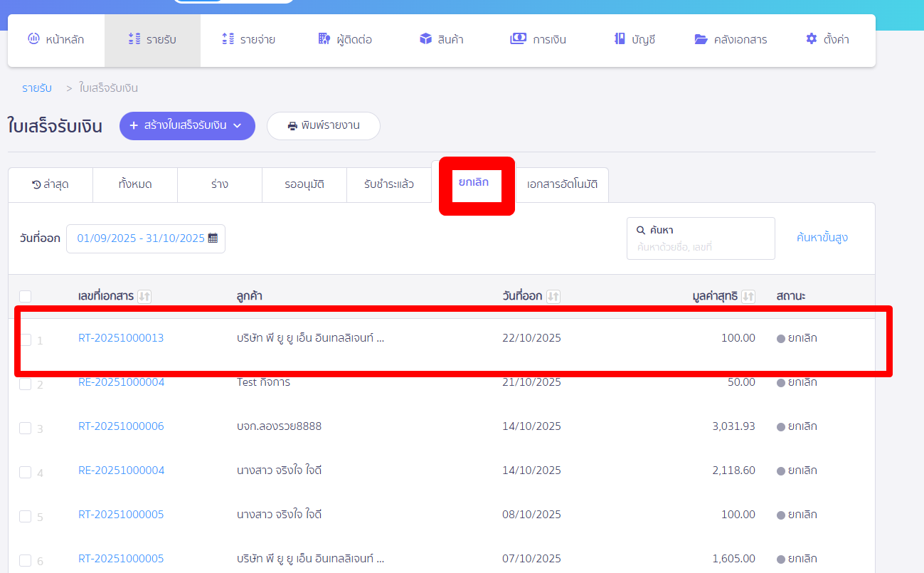Click the ค้นหา search input field
This screenshot has width=924, height=573.
pyautogui.click(x=700, y=247)
